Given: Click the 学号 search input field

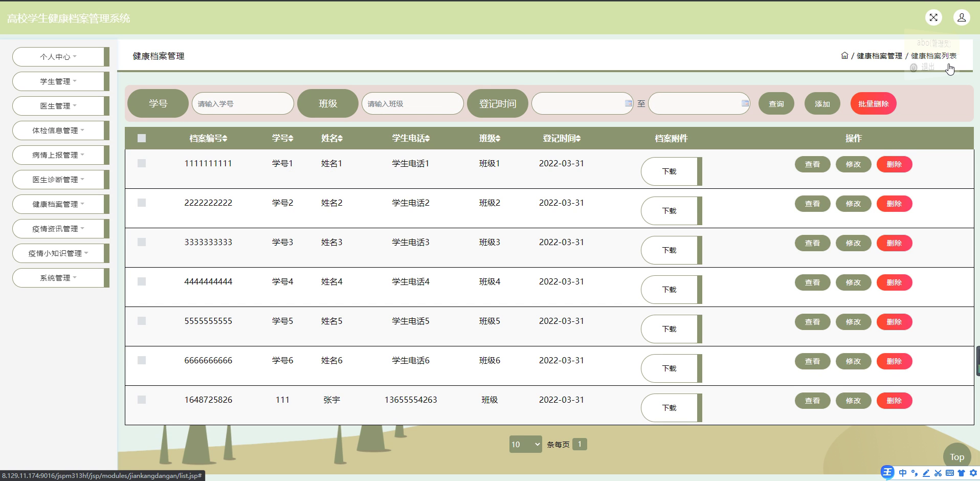Looking at the screenshot, I should [242, 103].
